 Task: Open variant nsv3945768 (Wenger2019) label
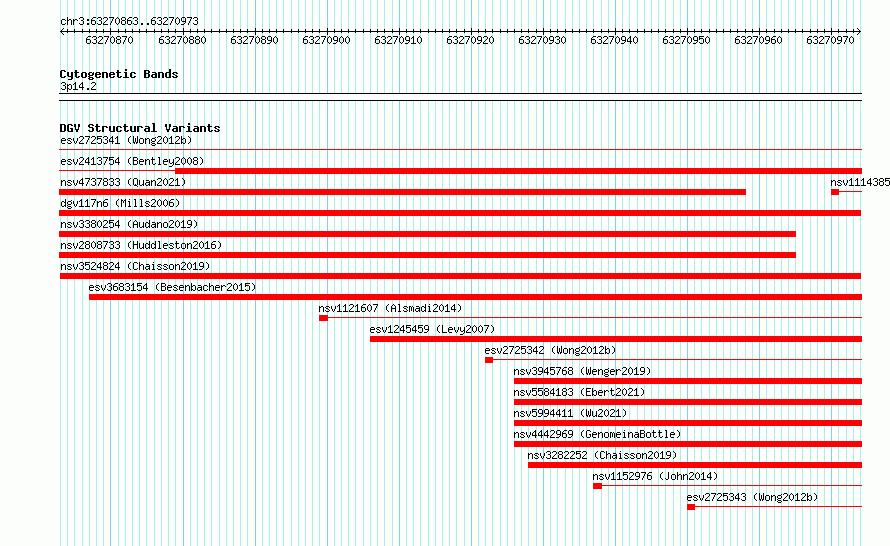point(582,371)
